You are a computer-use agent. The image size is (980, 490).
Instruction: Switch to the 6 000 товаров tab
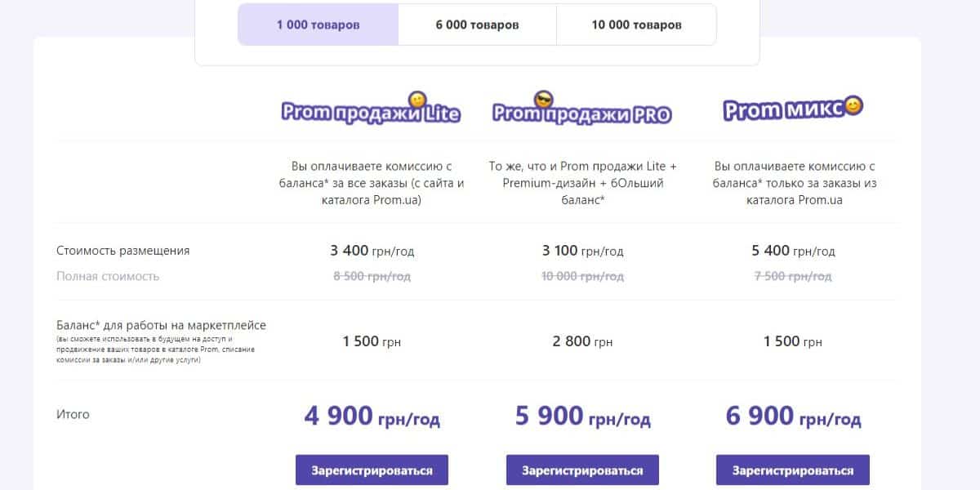coord(477,24)
